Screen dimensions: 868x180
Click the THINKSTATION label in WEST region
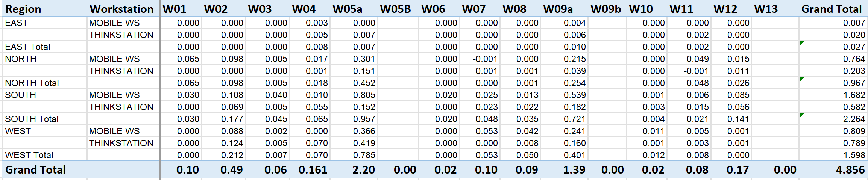coord(121,143)
